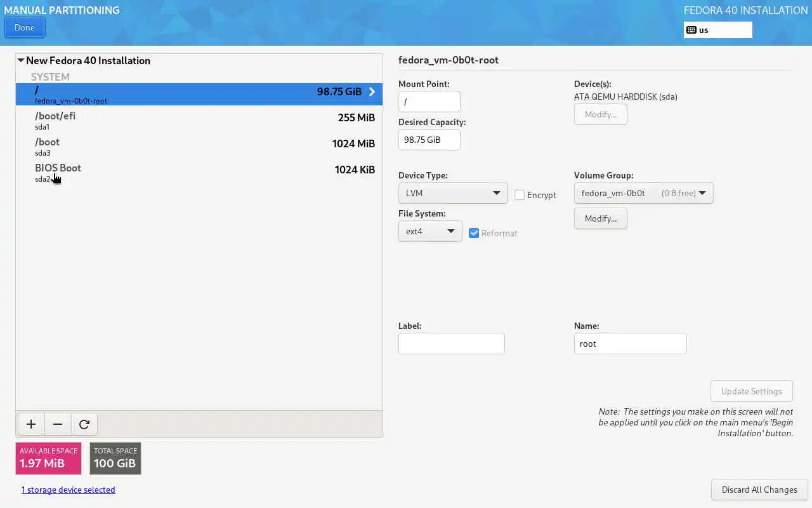This screenshot has width=812, height=508.
Task: Click the Total Space 100 GiB box
Action: click(x=115, y=458)
